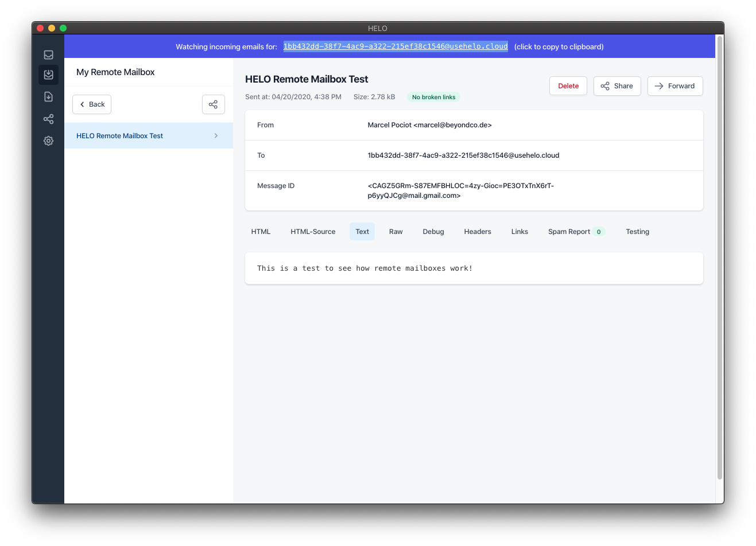This screenshot has width=756, height=546.
Task: Open the inbox icon in sidebar
Action: pyautogui.click(x=48, y=55)
